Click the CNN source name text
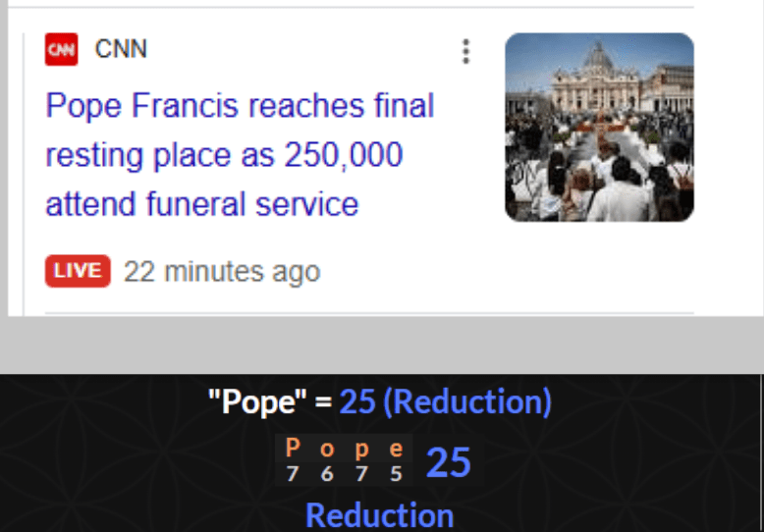Image resolution: width=764 pixels, height=532 pixels. pos(121,49)
